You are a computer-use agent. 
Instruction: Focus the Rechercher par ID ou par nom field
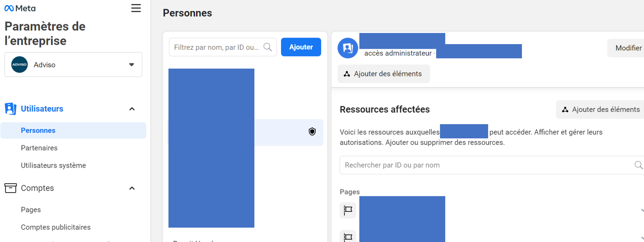tap(484, 165)
